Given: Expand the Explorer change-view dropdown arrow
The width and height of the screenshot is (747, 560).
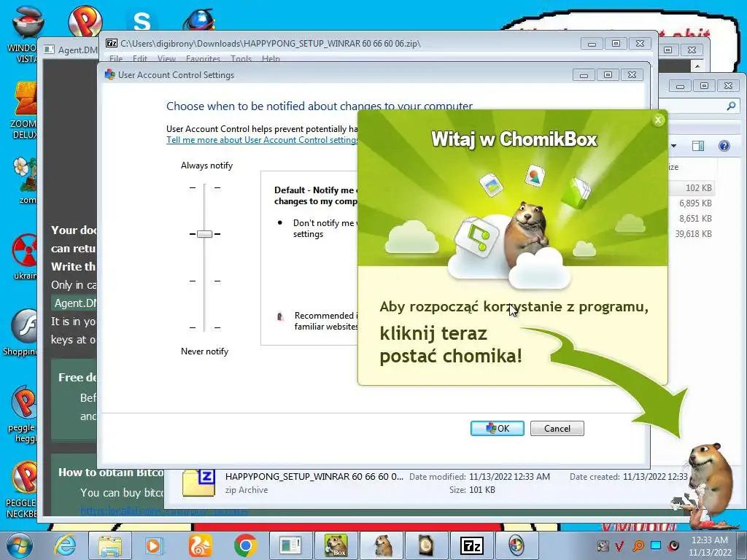Looking at the screenshot, I should [673, 146].
